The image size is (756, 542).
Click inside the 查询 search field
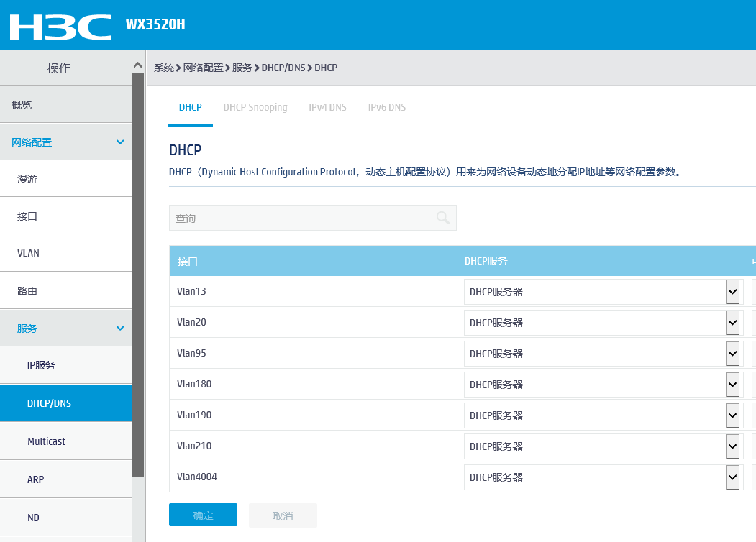(x=312, y=218)
